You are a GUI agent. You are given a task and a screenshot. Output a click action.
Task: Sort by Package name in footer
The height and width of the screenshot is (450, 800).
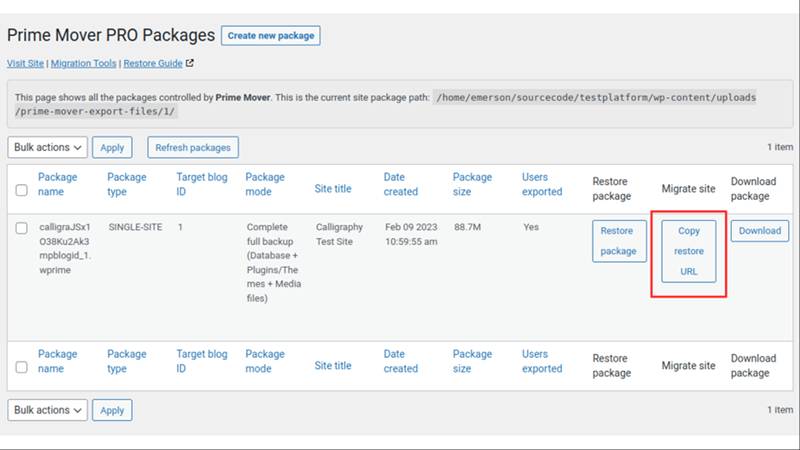(x=57, y=361)
